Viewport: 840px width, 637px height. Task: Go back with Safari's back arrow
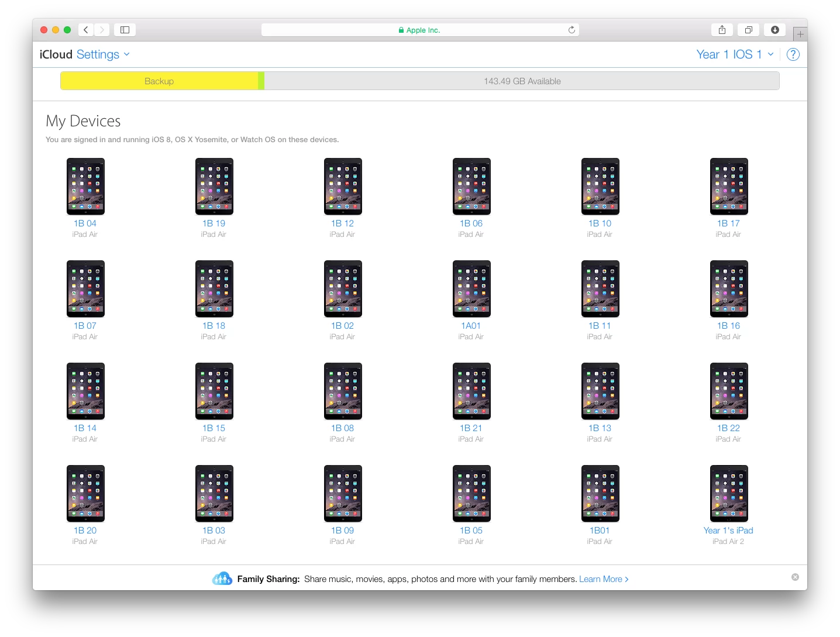point(85,30)
